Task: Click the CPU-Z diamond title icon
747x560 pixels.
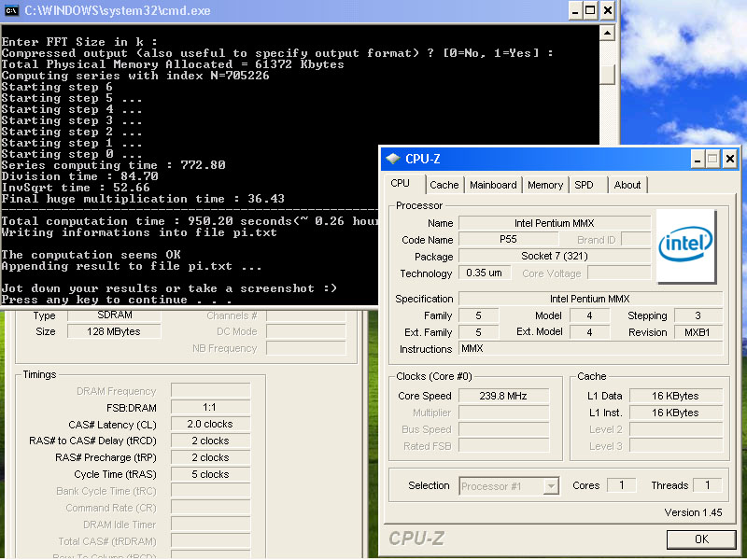Action: click(x=393, y=159)
